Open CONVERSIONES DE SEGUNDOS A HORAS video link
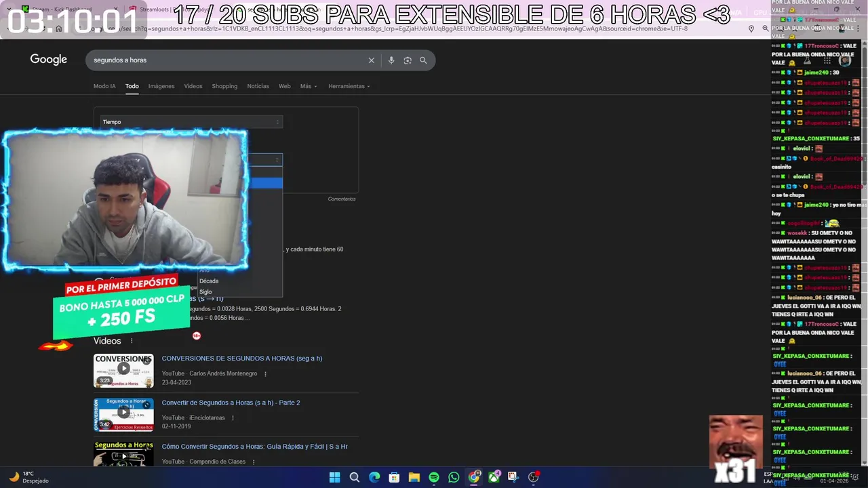Image resolution: width=868 pixels, height=488 pixels. (x=242, y=359)
